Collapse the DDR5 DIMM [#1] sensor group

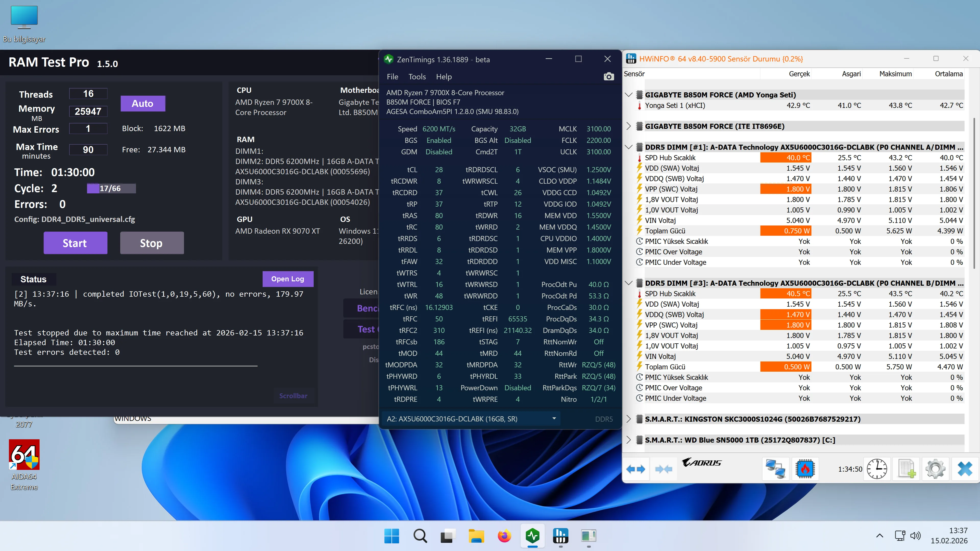[629, 147]
